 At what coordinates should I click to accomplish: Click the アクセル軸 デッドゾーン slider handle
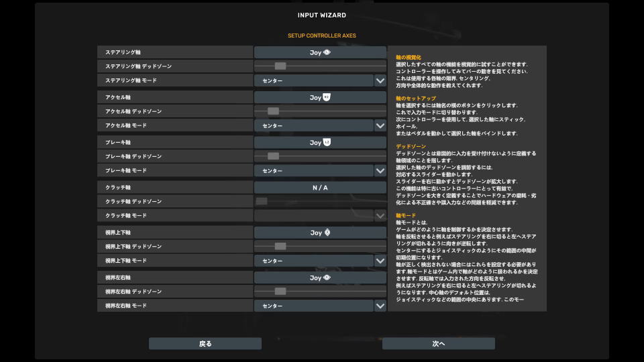pos(273,111)
